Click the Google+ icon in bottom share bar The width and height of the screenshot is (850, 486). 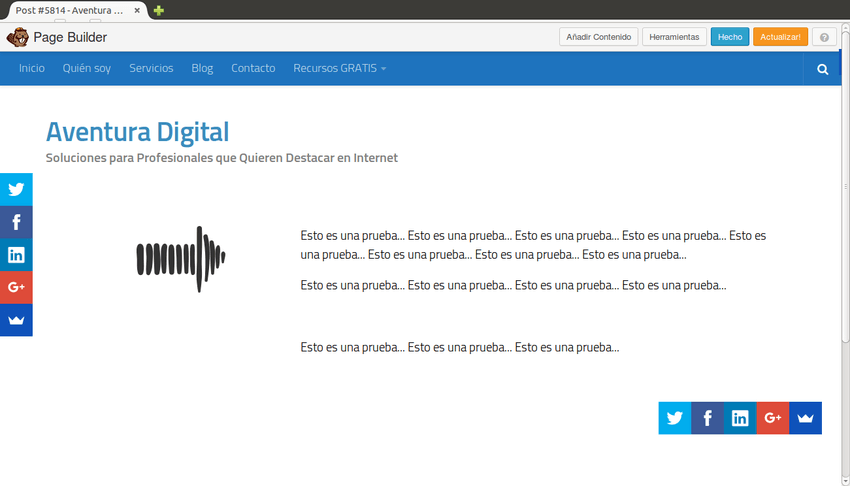tap(772, 418)
